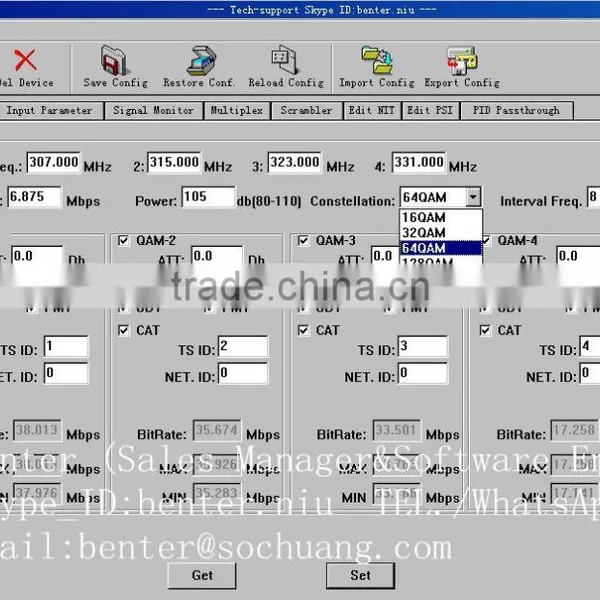Toggle the QAM-3 checkbox
The height and width of the screenshot is (600, 600).
coord(303,241)
